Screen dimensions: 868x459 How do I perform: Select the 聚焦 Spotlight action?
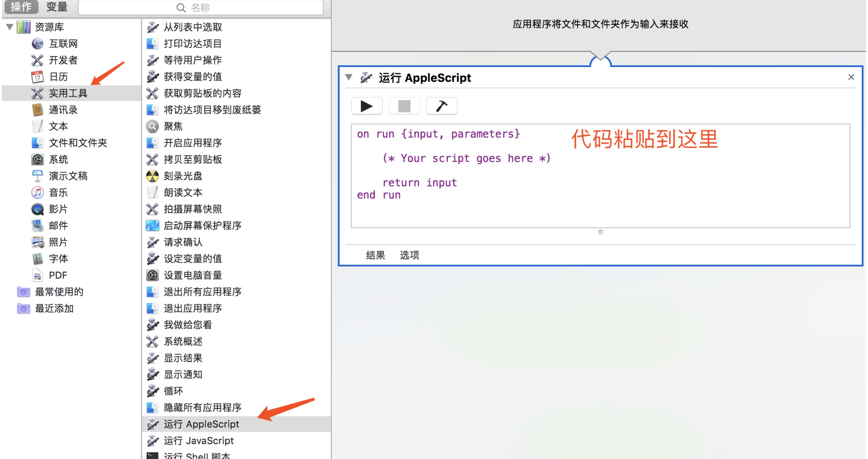tap(172, 126)
